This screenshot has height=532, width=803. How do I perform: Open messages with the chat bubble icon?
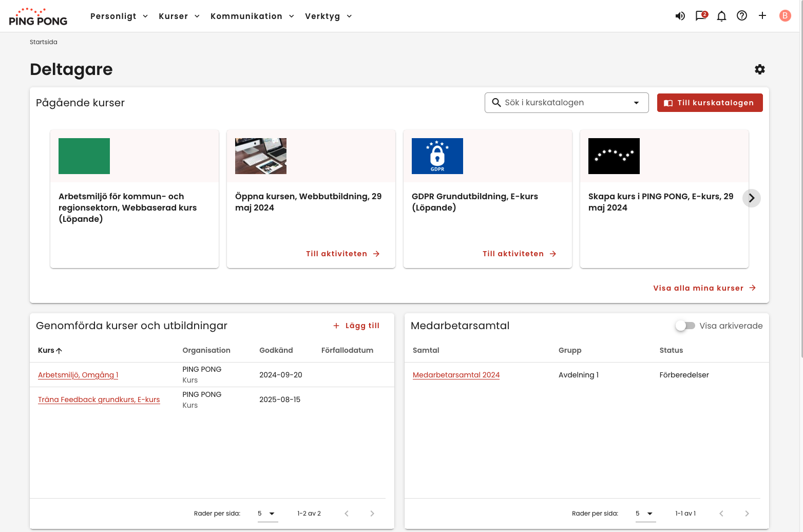pyautogui.click(x=701, y=16)
